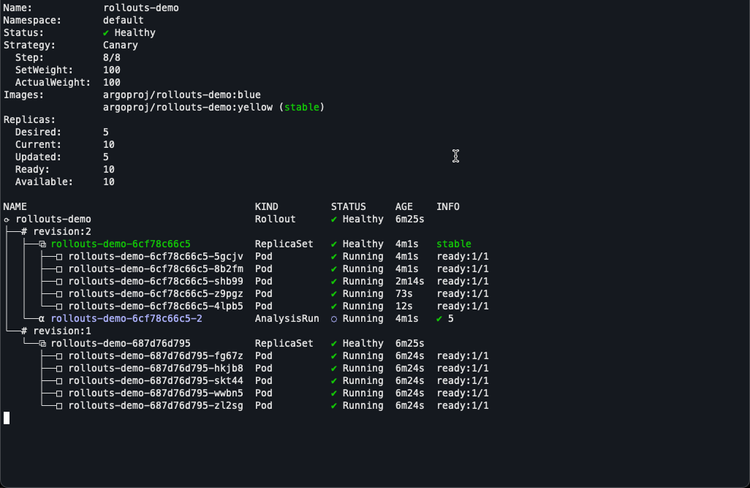Click the AnalysisRun alpha icon
Image resolution: width=750 pixels, height=488 pixels.
42,319
